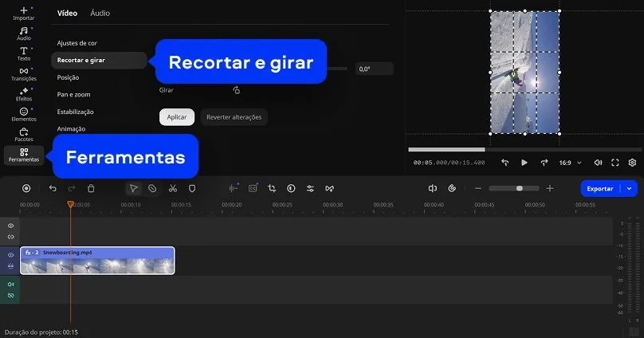Open the Posição settings
The width and height of the screenshot is (644, 338).
tap(68, 77)
